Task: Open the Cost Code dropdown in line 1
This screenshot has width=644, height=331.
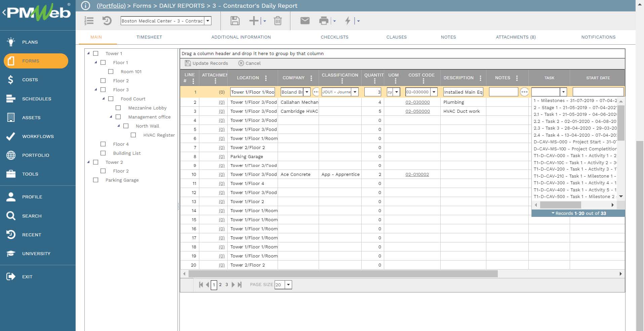Action: coord(434,92)
